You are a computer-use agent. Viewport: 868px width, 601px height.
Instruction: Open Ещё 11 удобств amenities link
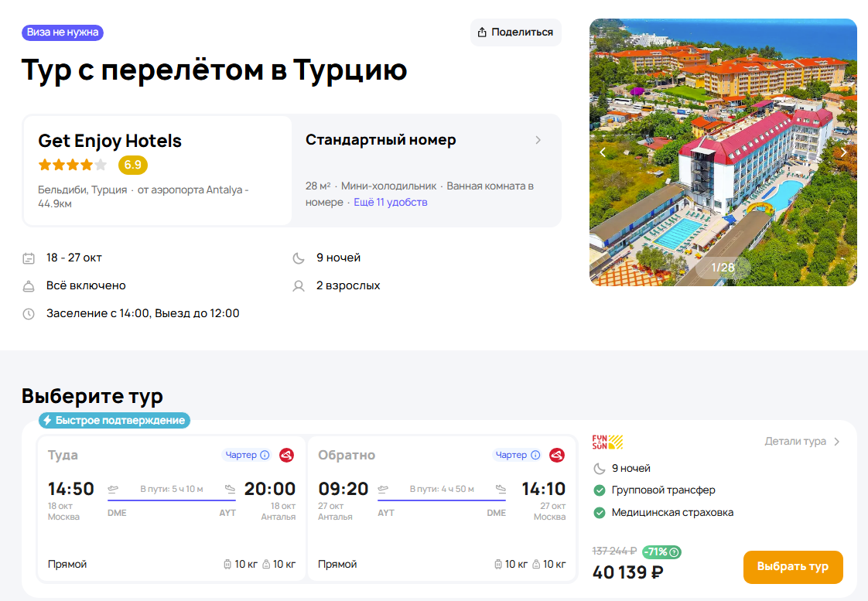(x=390, y=202)
